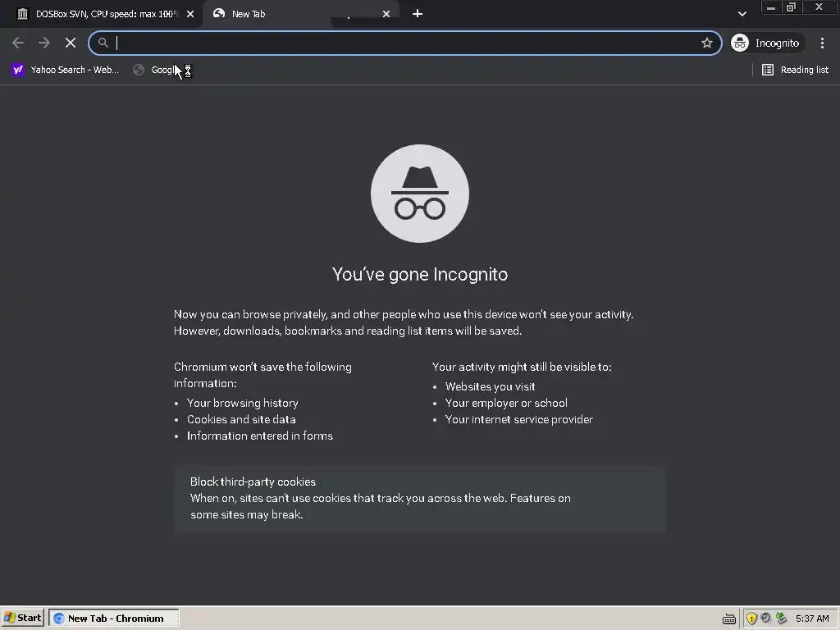Go back using the back arrow
The width and height of the screenshot is (840, 630).
(18, 43)
